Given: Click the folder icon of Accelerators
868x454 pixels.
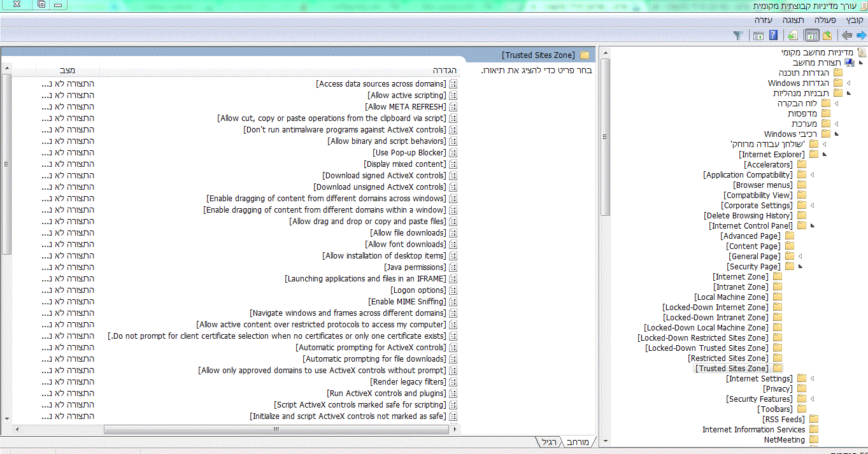Looking at the screenshot, I should [x=802, y=165].
